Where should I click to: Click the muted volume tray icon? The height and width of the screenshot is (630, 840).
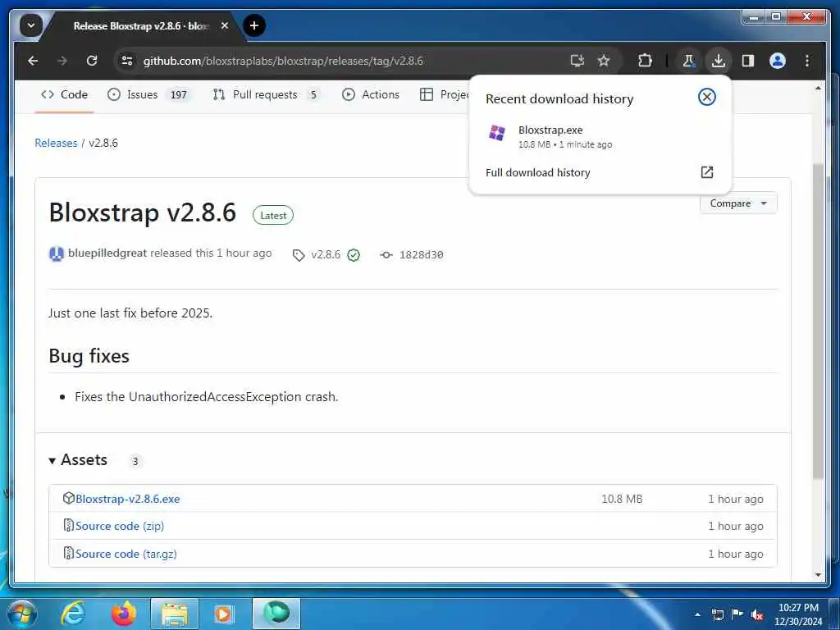757,614
